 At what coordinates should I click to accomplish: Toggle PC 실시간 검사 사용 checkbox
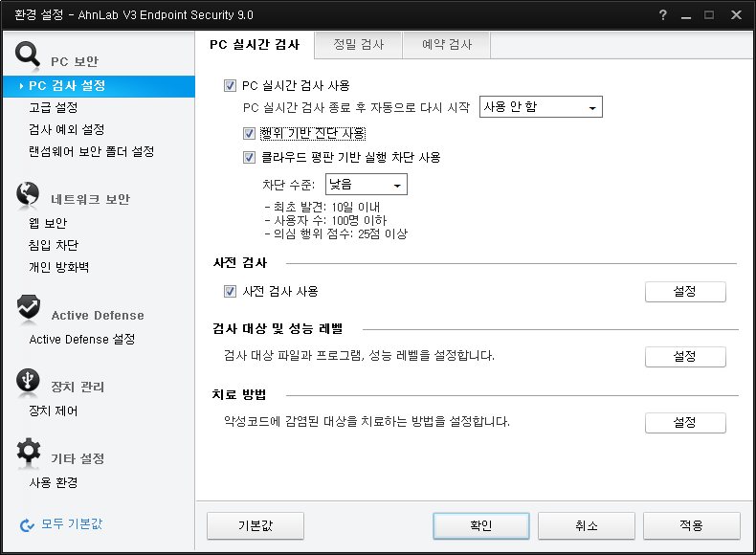tap(230, 86)
